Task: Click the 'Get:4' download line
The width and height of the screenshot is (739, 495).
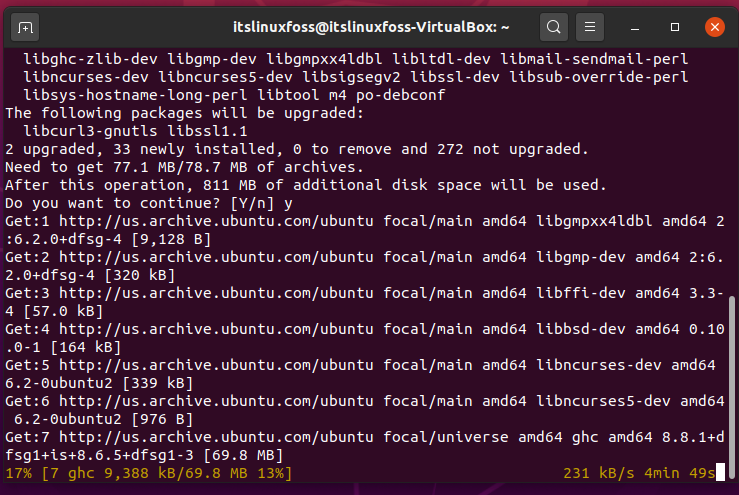Action: coord(365,338)
